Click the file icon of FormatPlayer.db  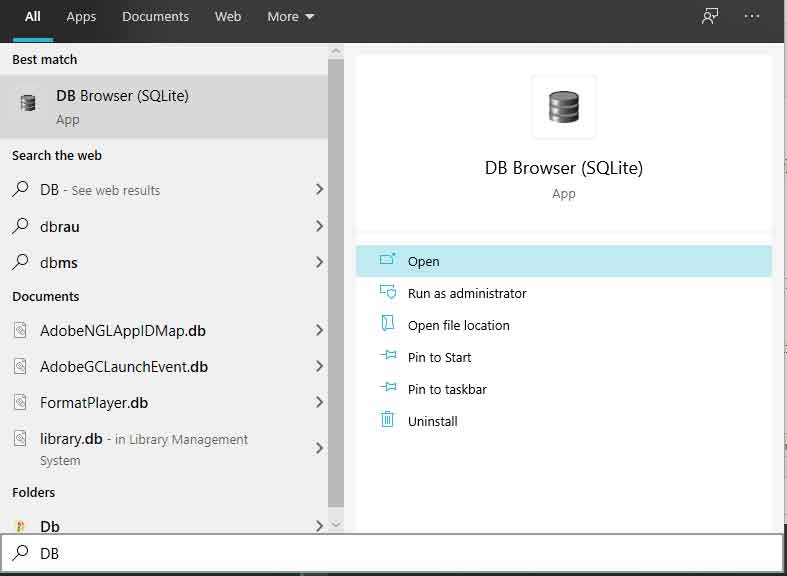(20, 402)
